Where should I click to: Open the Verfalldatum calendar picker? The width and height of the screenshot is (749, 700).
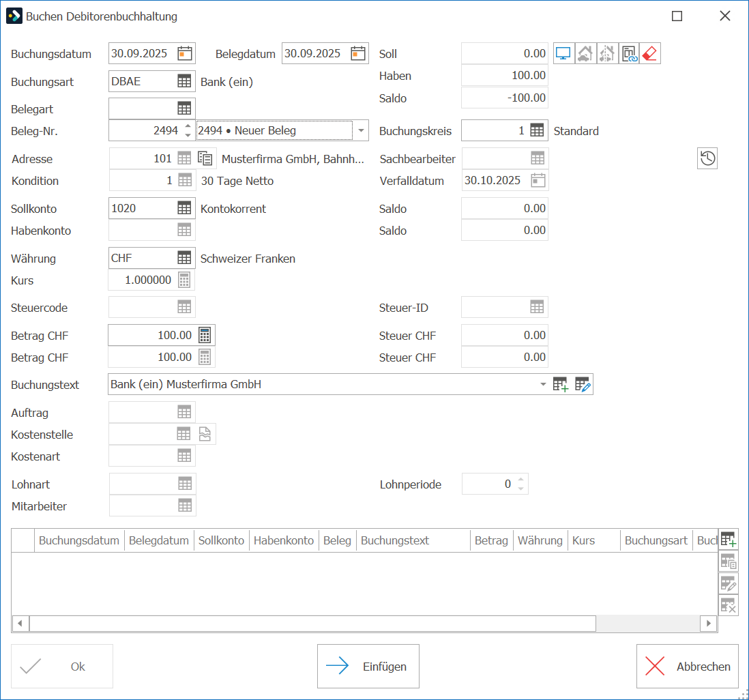(538, 181)
